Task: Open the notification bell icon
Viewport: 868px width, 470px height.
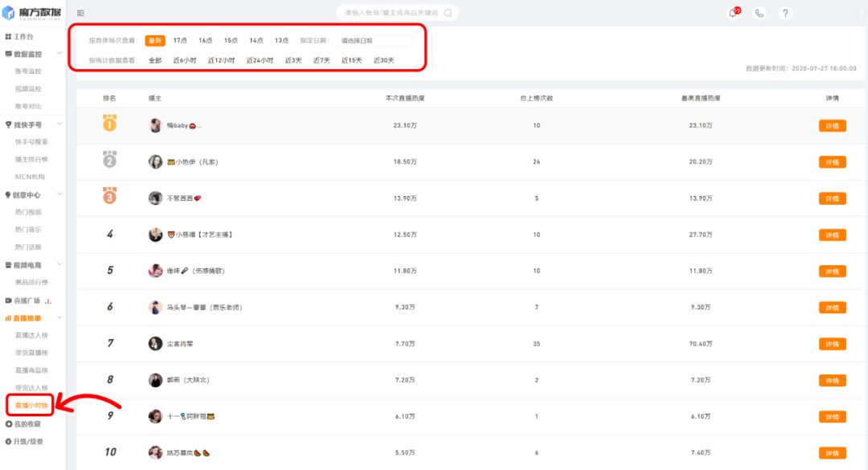Action: tap(732, 13)
